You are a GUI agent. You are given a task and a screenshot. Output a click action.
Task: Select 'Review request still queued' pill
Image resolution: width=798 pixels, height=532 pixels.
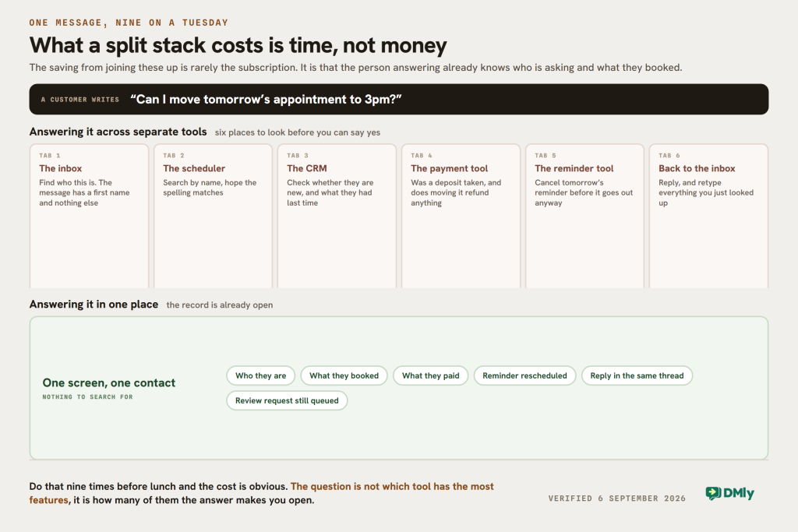[x=287, y=400]
